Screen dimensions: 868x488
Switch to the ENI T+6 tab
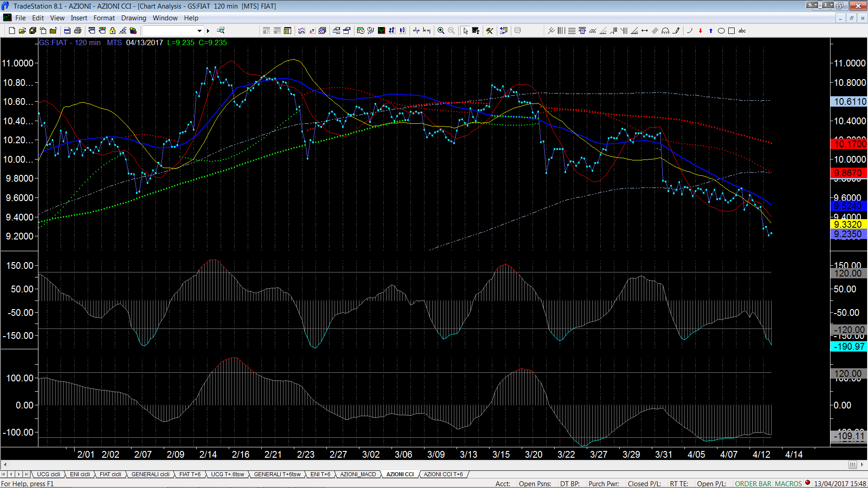tap(321, 474)
